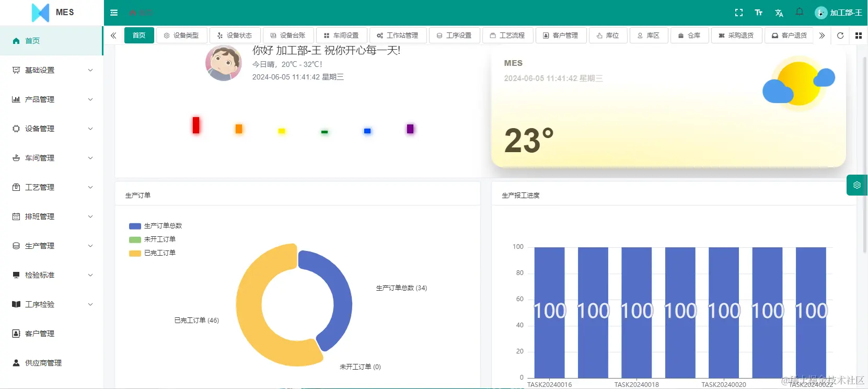Open the 库位 tab
The width and height of the screenshot is (868, 389).
point(608,36)
